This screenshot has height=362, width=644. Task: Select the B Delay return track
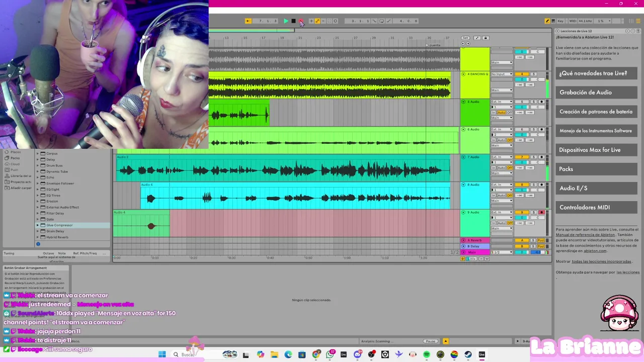click(475, 246)
